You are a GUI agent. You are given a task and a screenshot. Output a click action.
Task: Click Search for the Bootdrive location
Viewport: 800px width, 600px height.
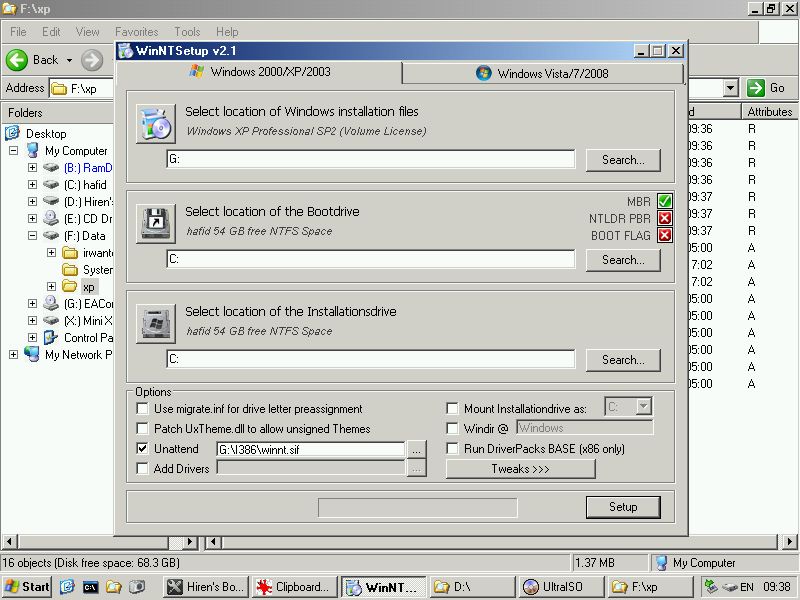623,260
